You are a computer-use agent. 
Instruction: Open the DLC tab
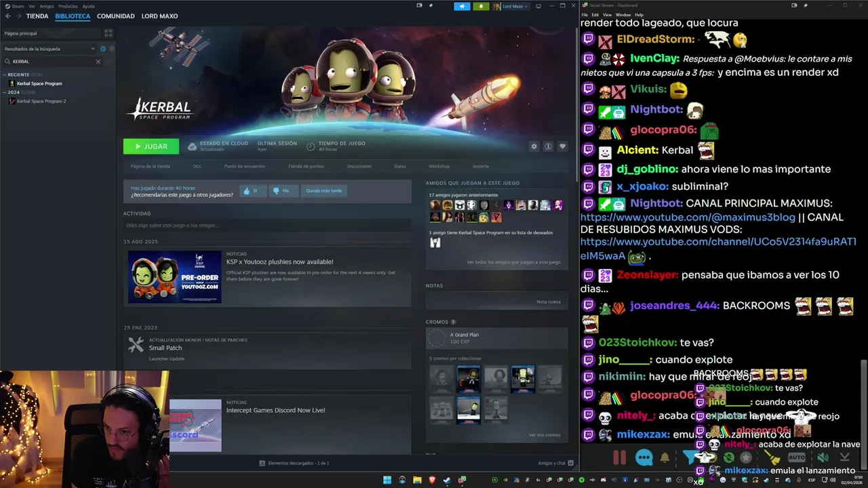click(197, 166)
